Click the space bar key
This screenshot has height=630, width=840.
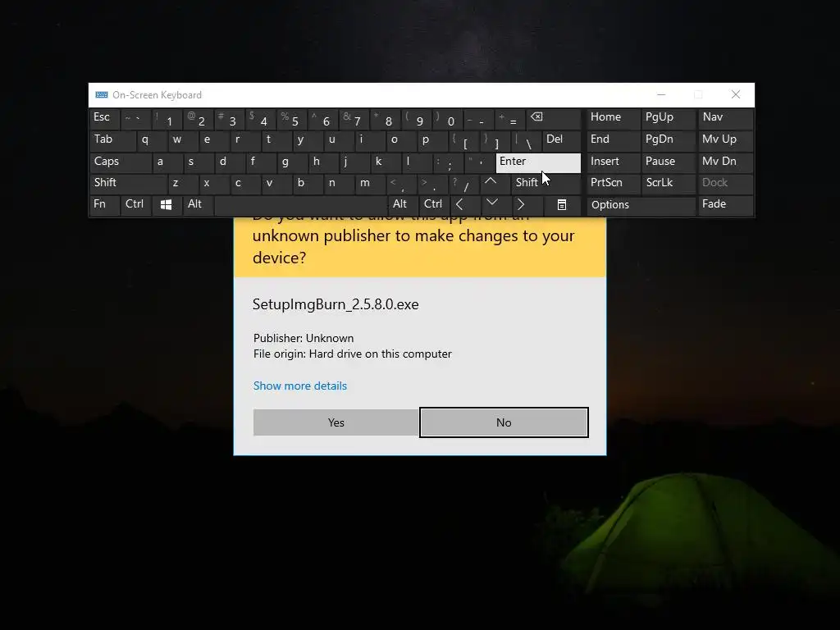pos(300,204)
